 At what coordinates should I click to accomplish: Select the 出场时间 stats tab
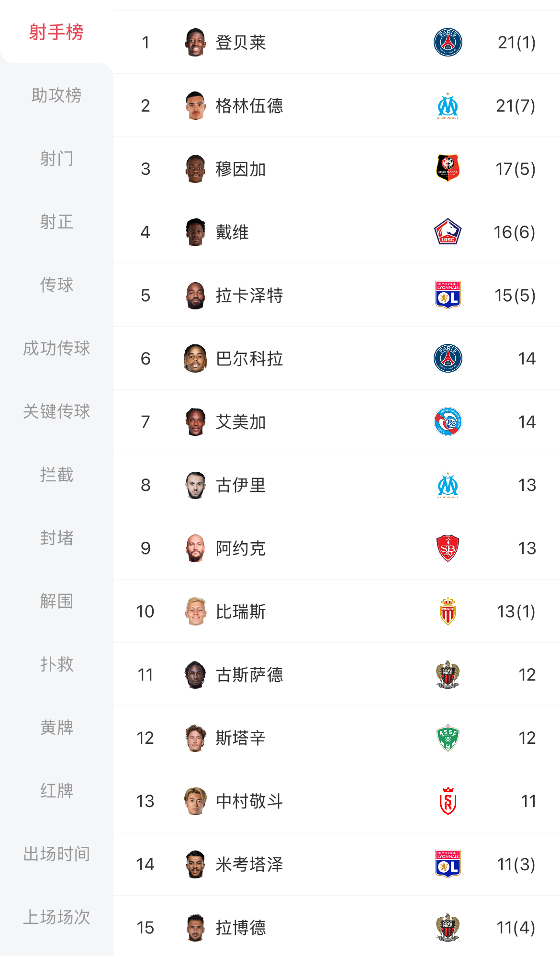point(56,854)
